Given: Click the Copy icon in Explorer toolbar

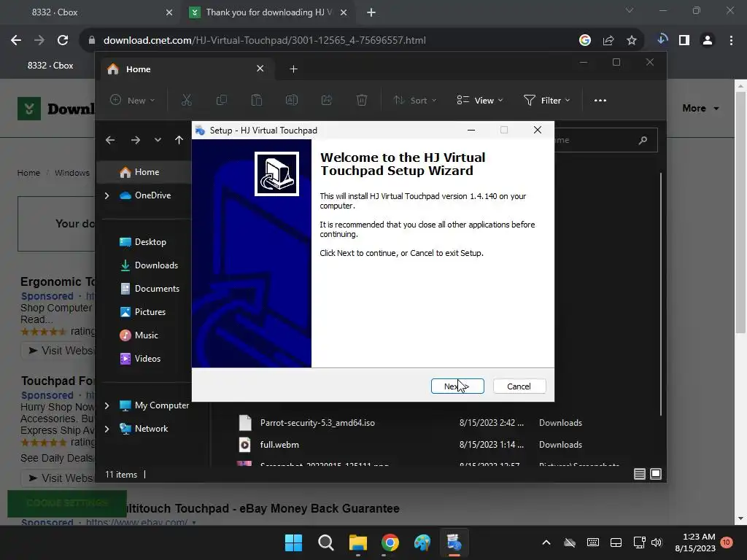Looking at the screenshot, I should tap(222, 100).
